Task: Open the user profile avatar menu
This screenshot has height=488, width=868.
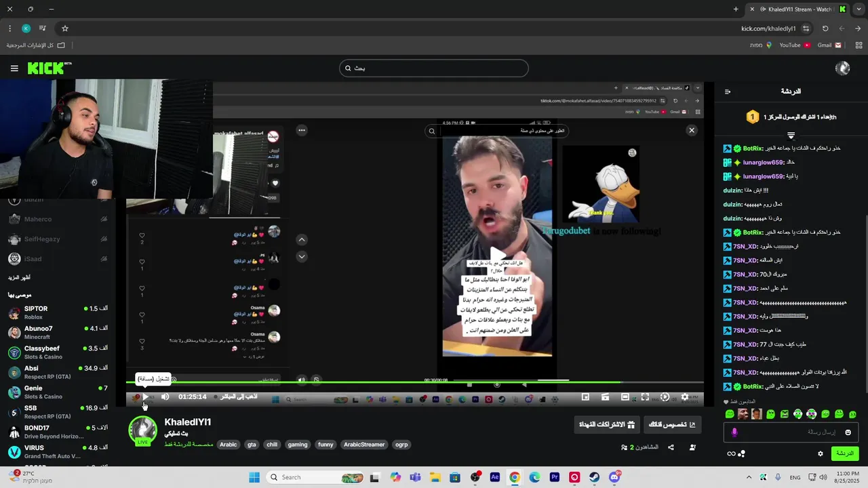Action: coord(843,68)
